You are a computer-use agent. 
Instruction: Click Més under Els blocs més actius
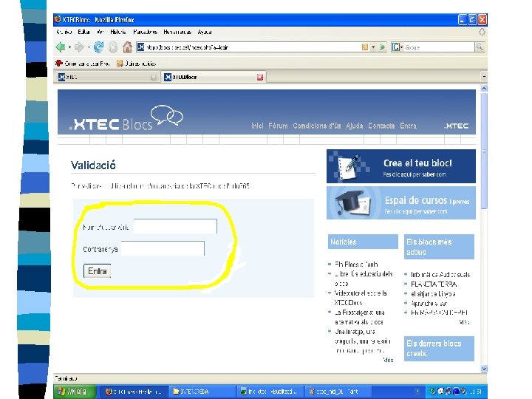[x=465, y=322]
